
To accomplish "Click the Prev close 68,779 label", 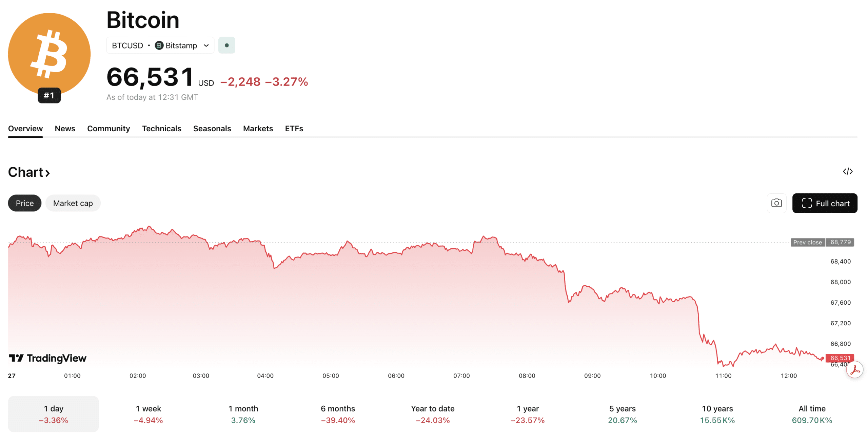I will point(822,242).
